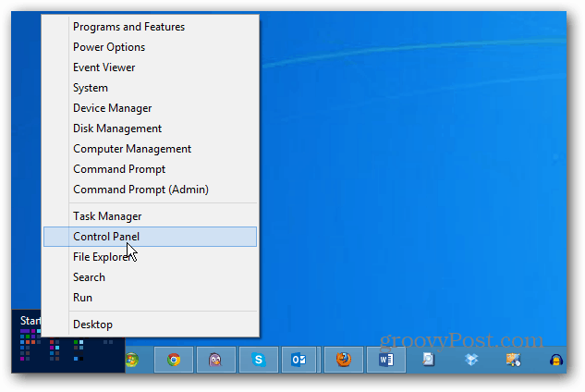The image size is (585, 392).
Task: Open Device Manager
Action: [150, 108]
